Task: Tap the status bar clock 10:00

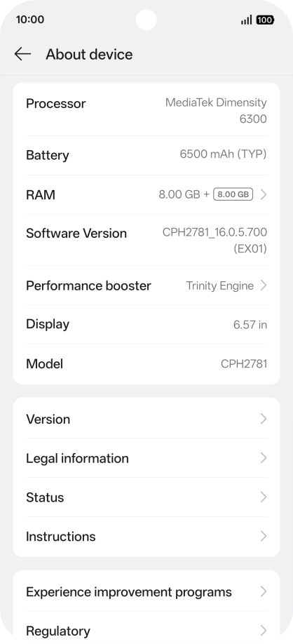Action: (x=30, y=20)
